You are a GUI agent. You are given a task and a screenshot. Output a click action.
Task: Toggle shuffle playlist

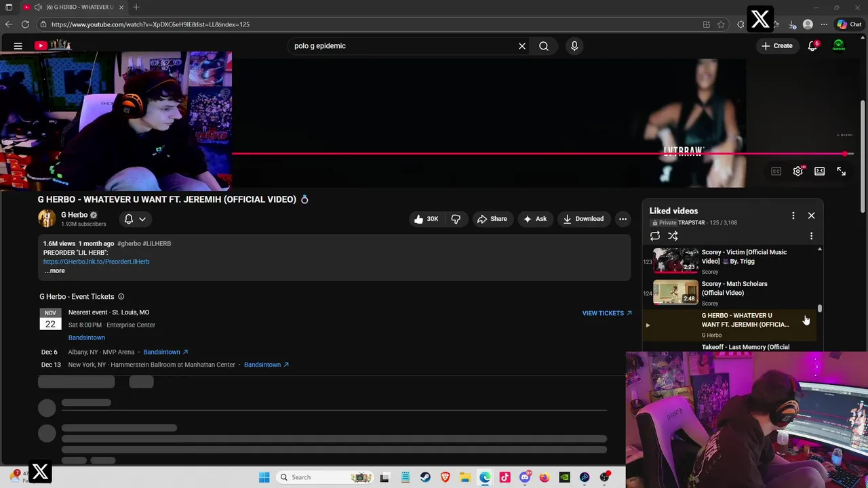(673, 236)
